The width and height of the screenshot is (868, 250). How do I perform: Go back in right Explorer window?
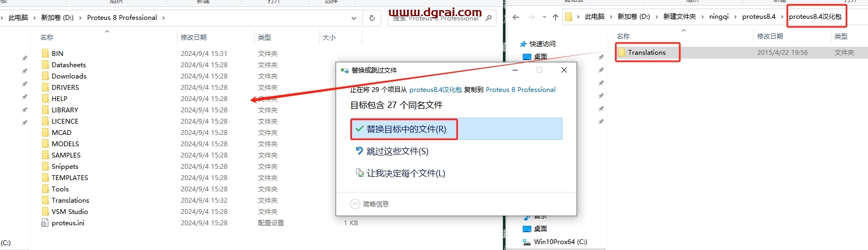pos(516,17)
